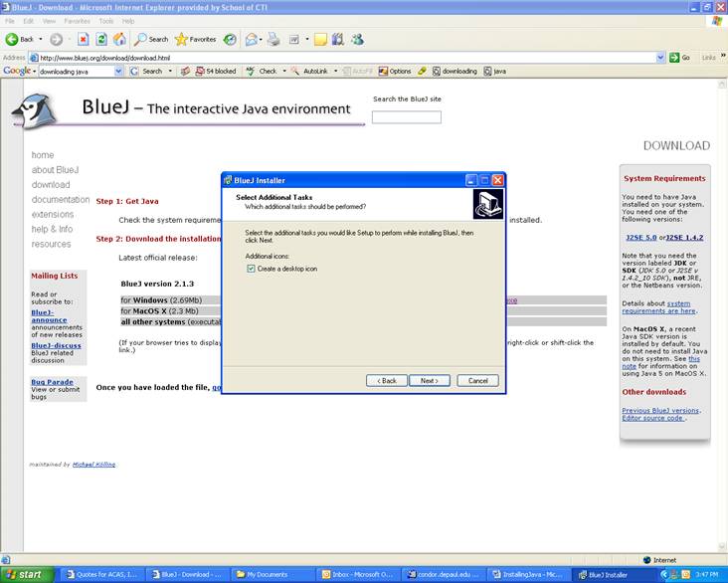Open the Tools menu

point(105,21)
